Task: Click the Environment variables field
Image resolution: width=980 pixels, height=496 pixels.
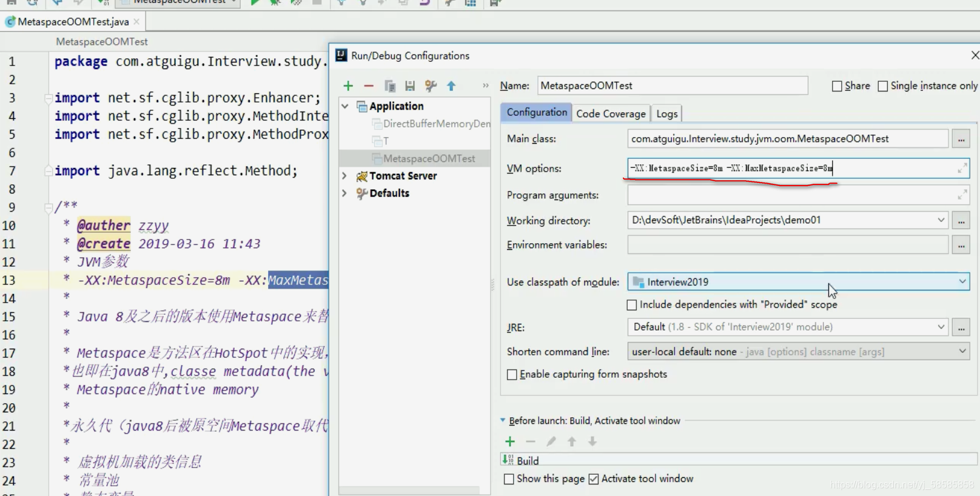Action: (788, 245)
